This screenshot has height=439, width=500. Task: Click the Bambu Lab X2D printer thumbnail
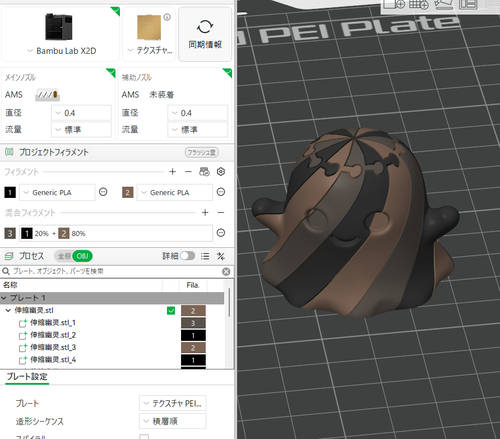point(59,27)
